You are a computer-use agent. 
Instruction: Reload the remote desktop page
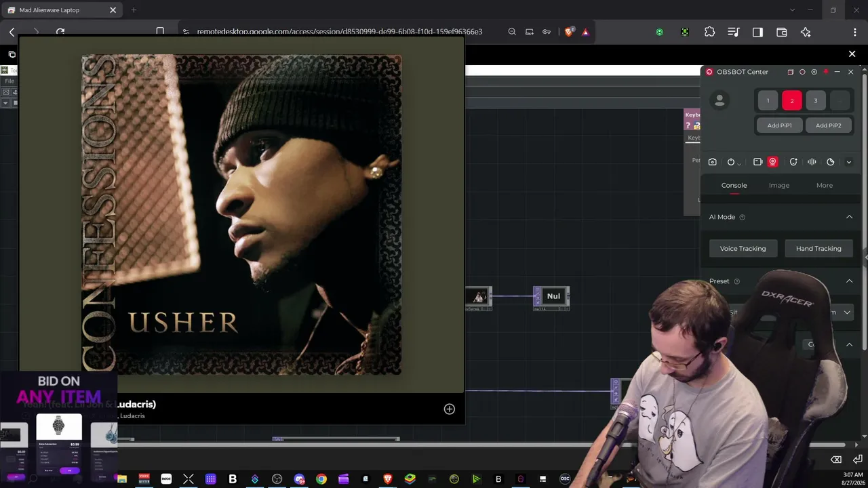(60, 32)
